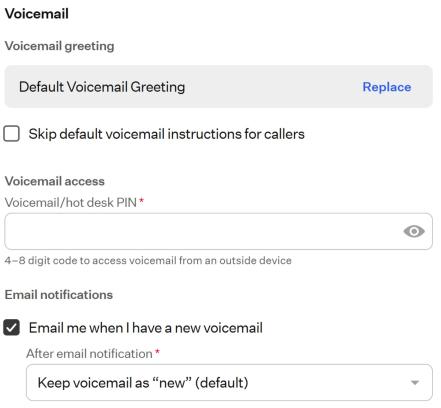Enable Skip default voicemail instructions checkbox

pos(12,134)
